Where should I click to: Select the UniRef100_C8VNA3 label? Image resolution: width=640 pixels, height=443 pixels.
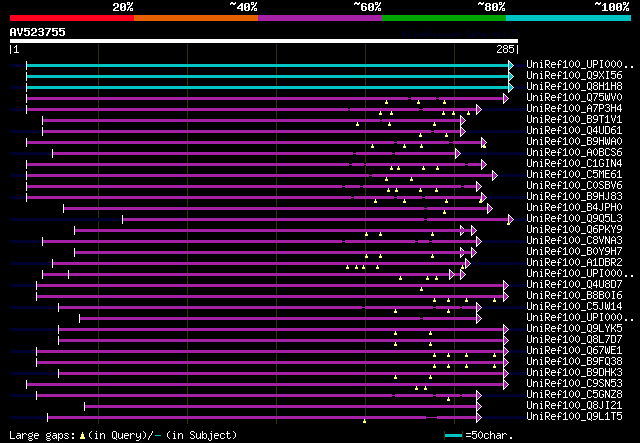point(574,241)
